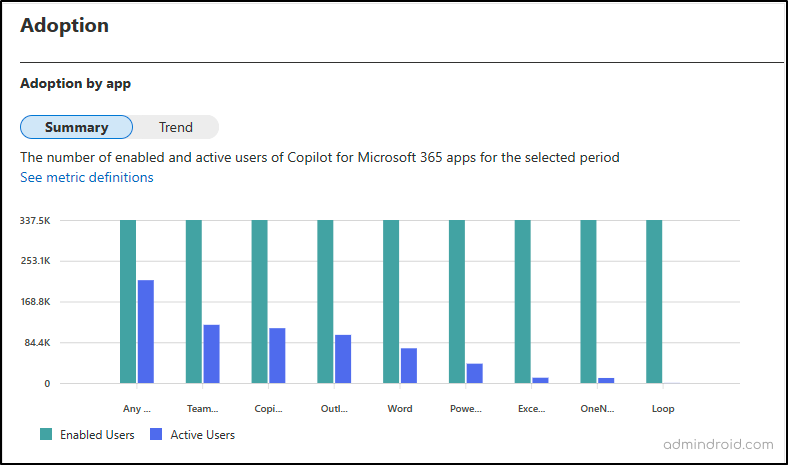The image size is (788, 465).
Task: Click the Active Users bar for Outlook
Action: [343, 359]
